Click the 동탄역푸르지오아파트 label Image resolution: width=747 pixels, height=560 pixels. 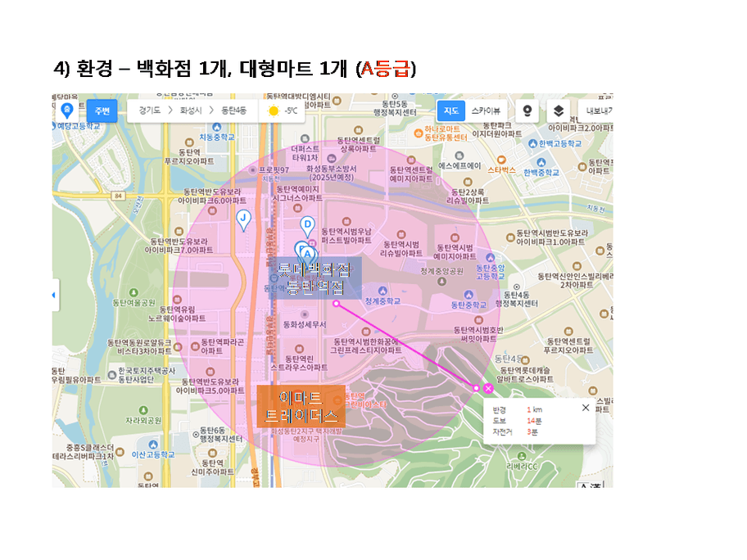(x=189, y=156)
